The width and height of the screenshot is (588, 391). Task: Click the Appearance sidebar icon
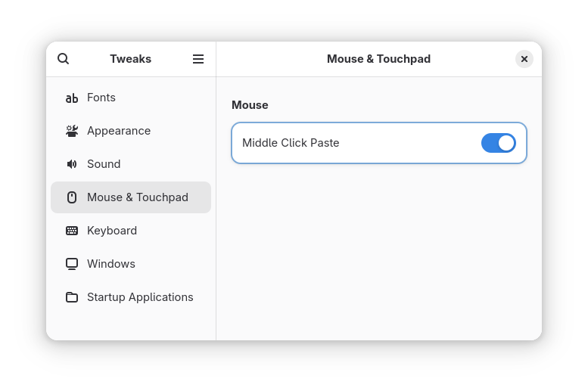click(72, 131)
